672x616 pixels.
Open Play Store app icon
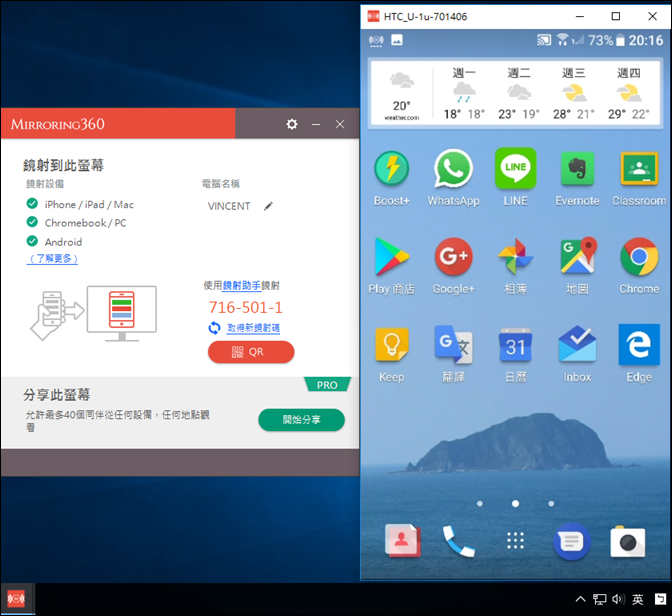391,256
